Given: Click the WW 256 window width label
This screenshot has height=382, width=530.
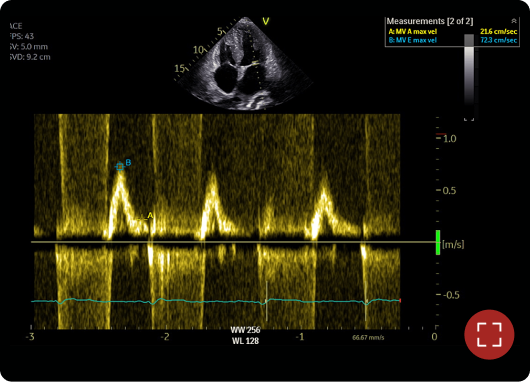Looking at the screenshot, I should (245, 330).
